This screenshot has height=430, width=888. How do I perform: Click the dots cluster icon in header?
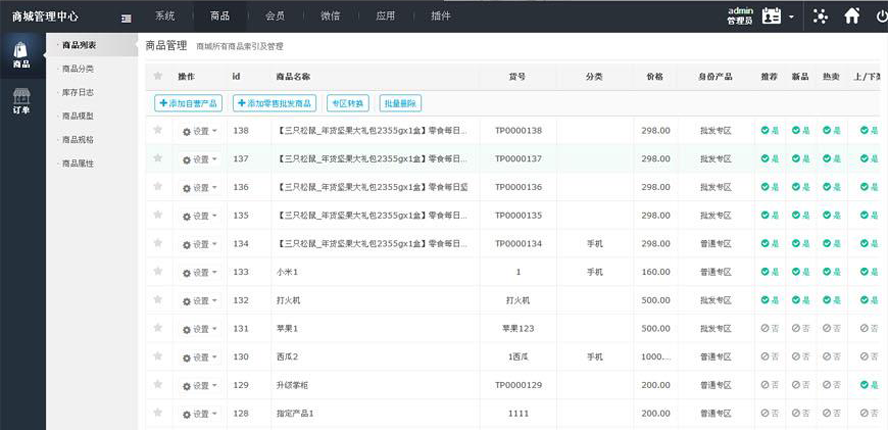click(x=820, y=16)
